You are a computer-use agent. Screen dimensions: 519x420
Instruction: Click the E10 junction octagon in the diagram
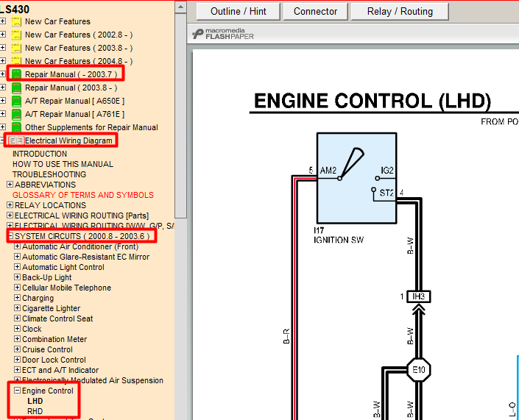tap(419, 369)
